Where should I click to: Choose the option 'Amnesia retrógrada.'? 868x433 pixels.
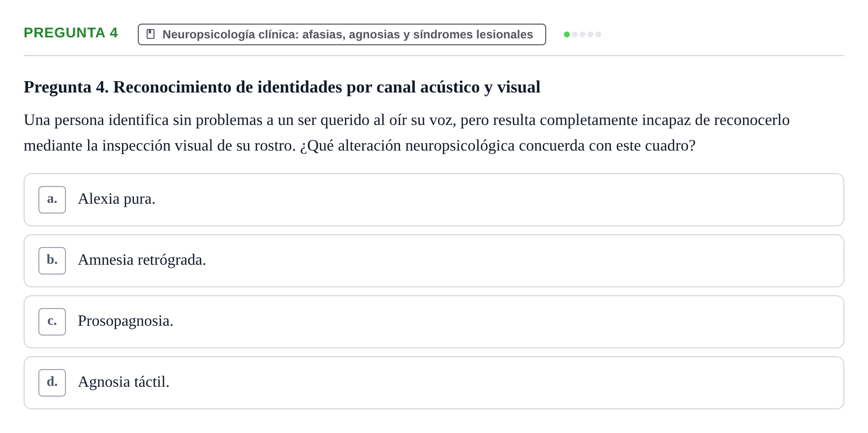point(434,261)
